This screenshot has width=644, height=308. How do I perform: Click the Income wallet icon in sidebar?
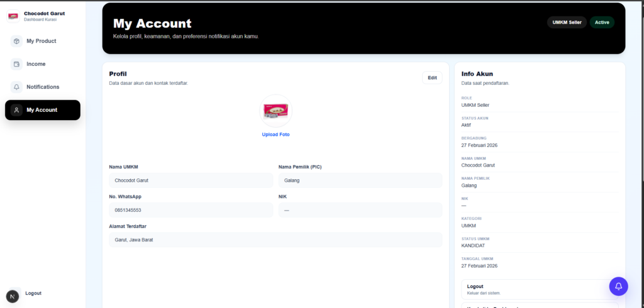(x=16, y=64)
